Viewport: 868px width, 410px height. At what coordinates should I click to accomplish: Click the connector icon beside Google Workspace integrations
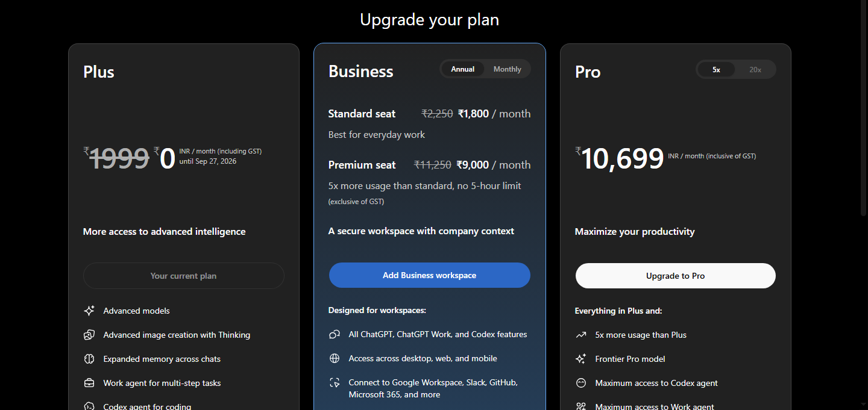pos(335,382)
